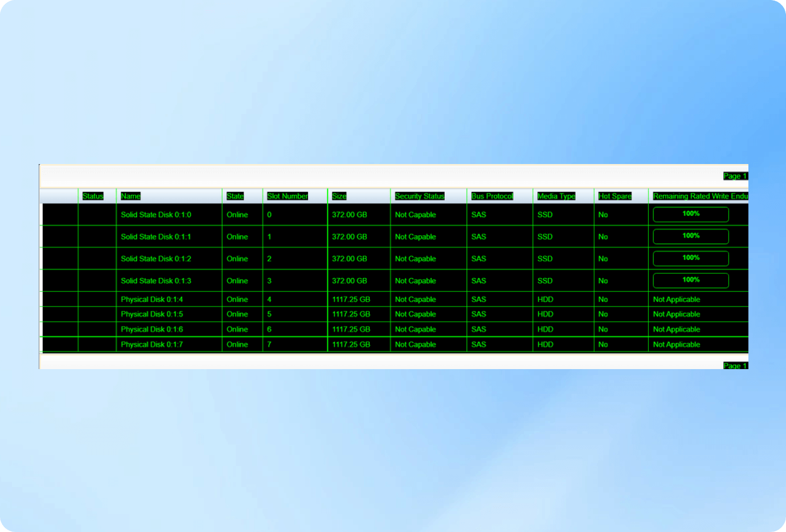
Task: Select Solid State Disk 0:1:3
Action: [x=156, y=281]
